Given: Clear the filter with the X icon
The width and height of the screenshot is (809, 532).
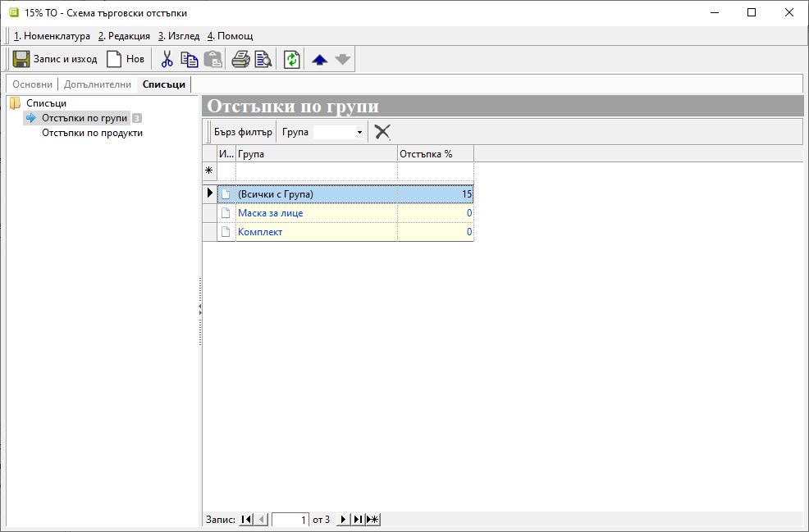Looking at the screenshot, I should point(382,132).
